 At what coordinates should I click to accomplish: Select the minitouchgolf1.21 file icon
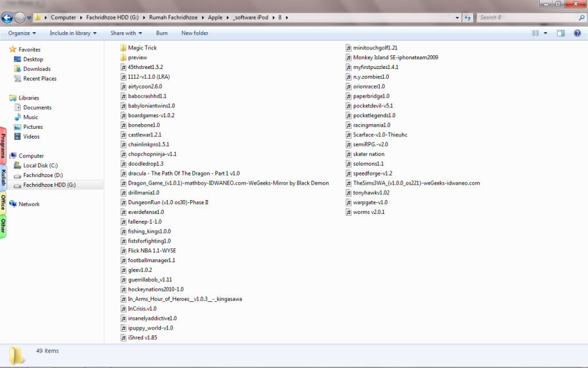[349, 48]
